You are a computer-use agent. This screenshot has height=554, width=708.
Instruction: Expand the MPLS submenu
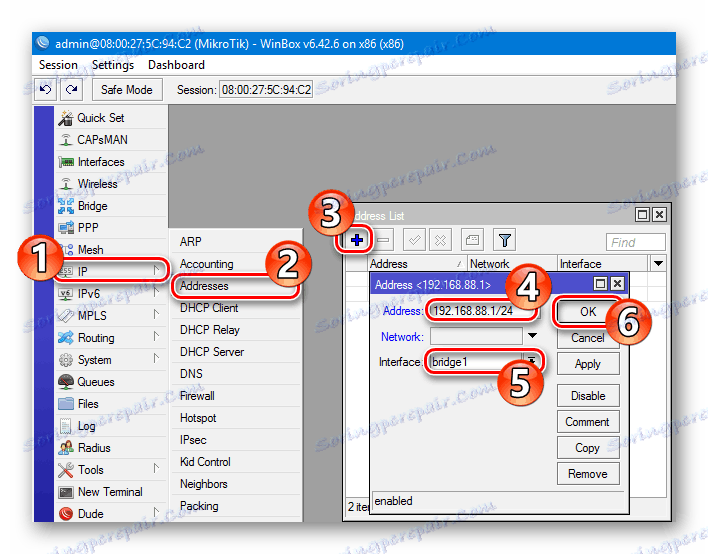pos(156,315)
